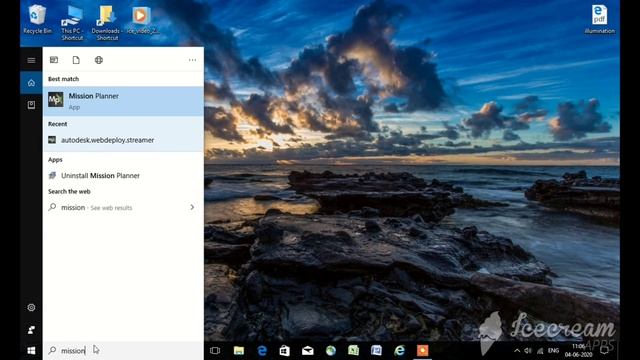Open Icecream Screen Recorder on taskbar

pyautogui.click(x=422, y=351)
